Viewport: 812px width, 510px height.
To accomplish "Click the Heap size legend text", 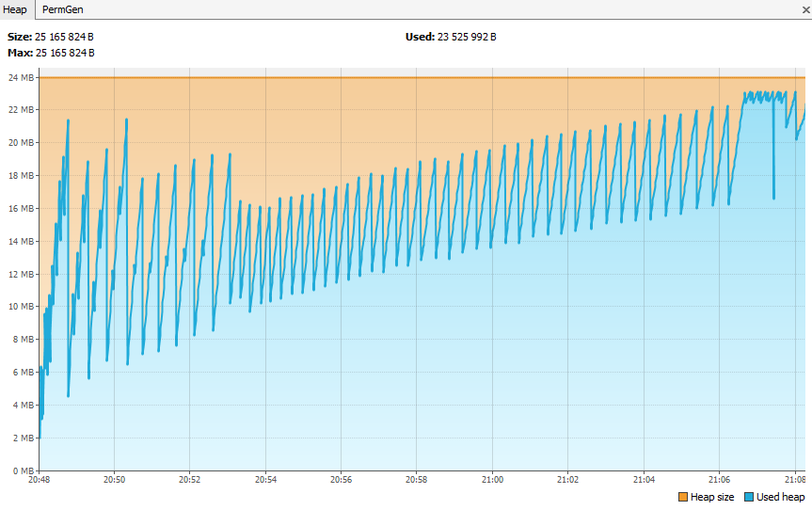I will point(712,497).
